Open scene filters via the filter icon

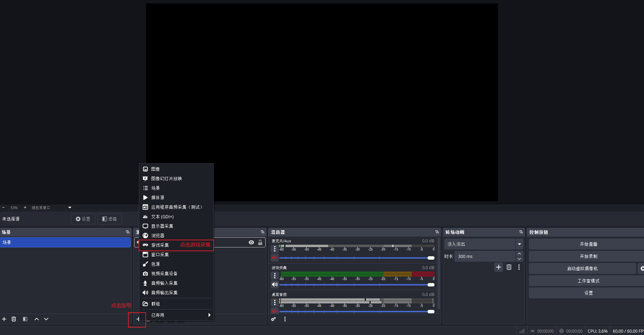click(25, 319)
